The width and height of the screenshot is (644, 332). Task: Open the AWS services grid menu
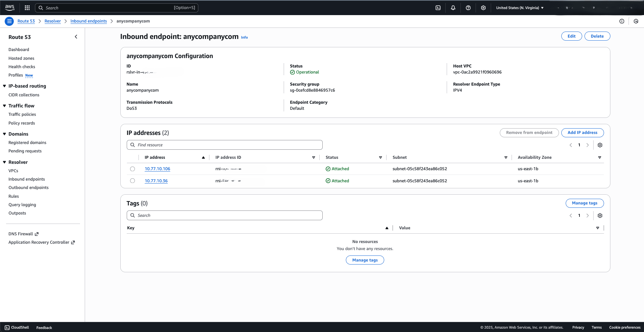(x=27, y=7)
